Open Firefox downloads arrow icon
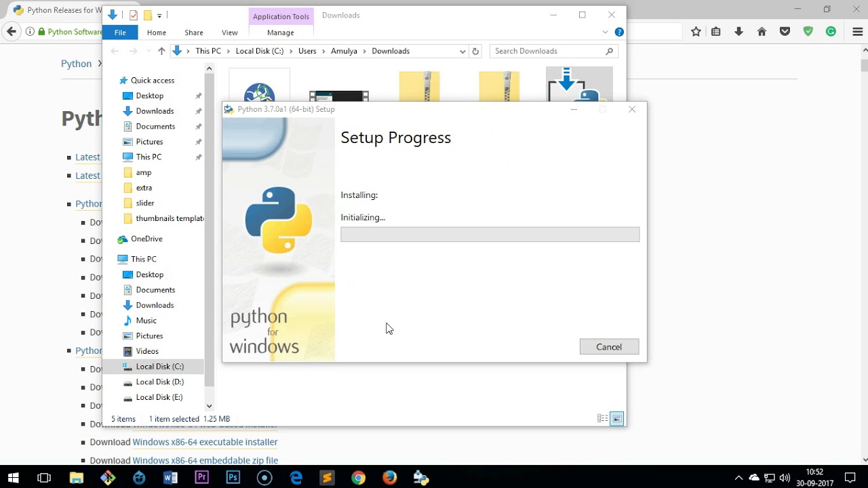The width and height of the screenshot is (868, 488). (x=739, y=31)
